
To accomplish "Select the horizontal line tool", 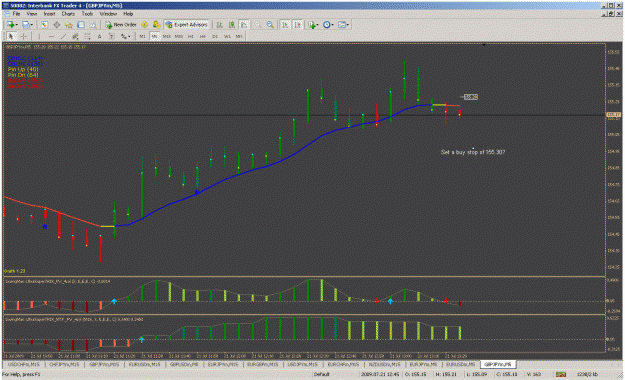I will coord(51,36).
